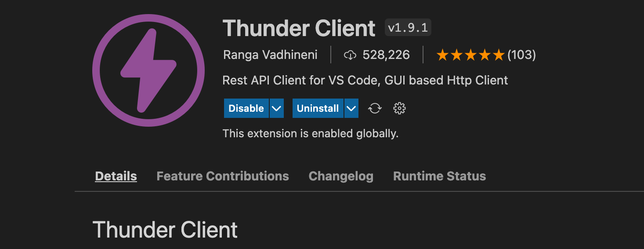
Task: Open the Feature Contributions tab
Action: click(x=223, y=176)
